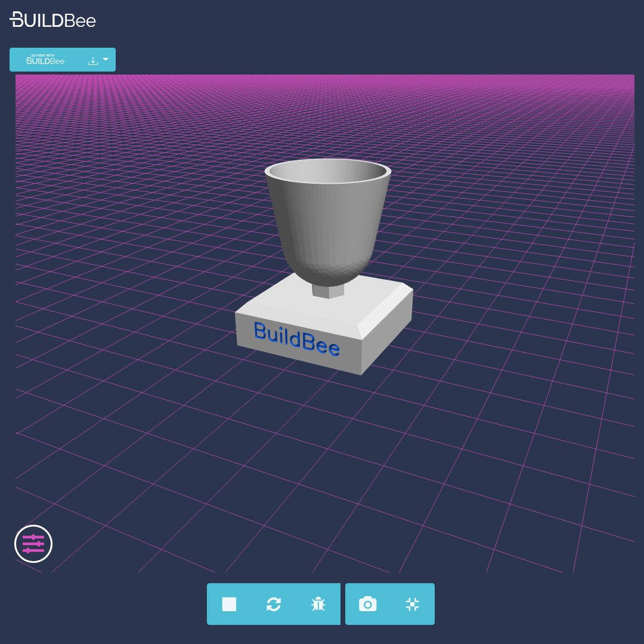Image resolution: width=644 pixels, height=644 pixels.
Task: Select the trophy cup 3D model
Action: click(324, 266)
